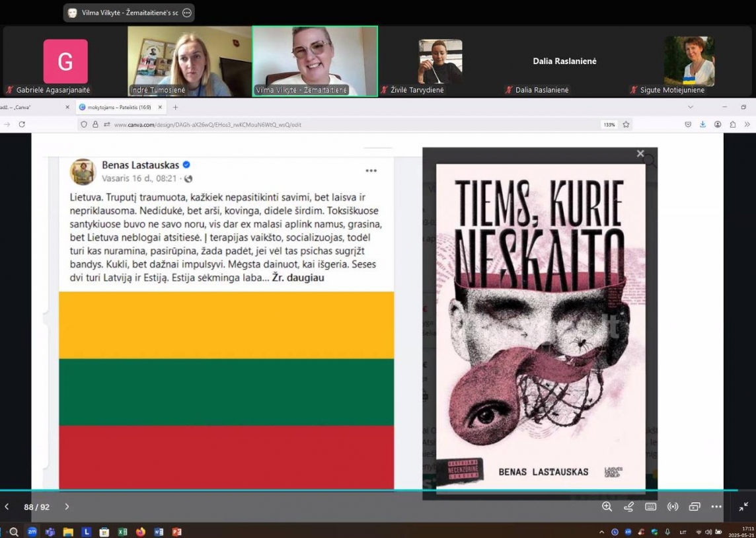The height and width of the screenshot is (538, 756).
Task: Click Benas Lastauskas profile picture
Action: pos(83,172)
